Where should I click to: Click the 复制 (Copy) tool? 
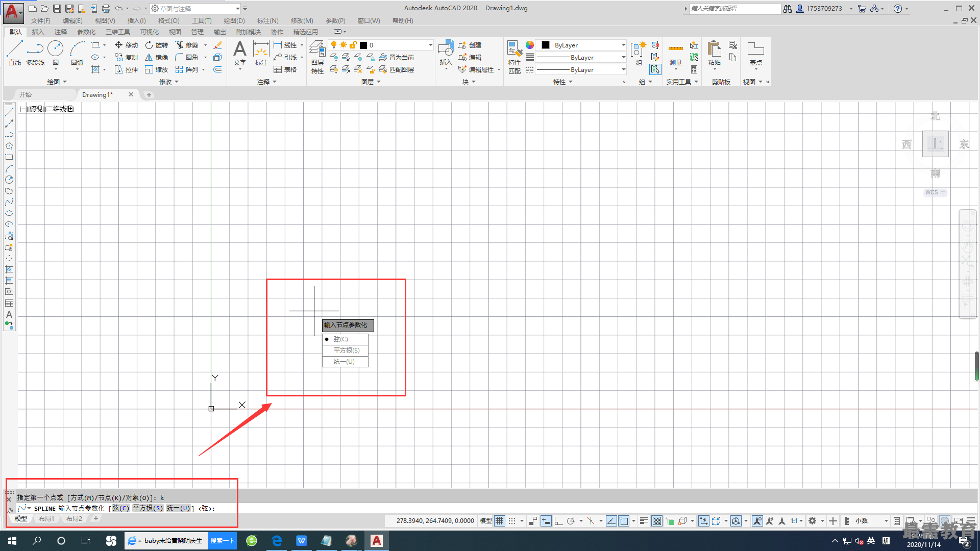pyautogui.click(x=126, y=57)
